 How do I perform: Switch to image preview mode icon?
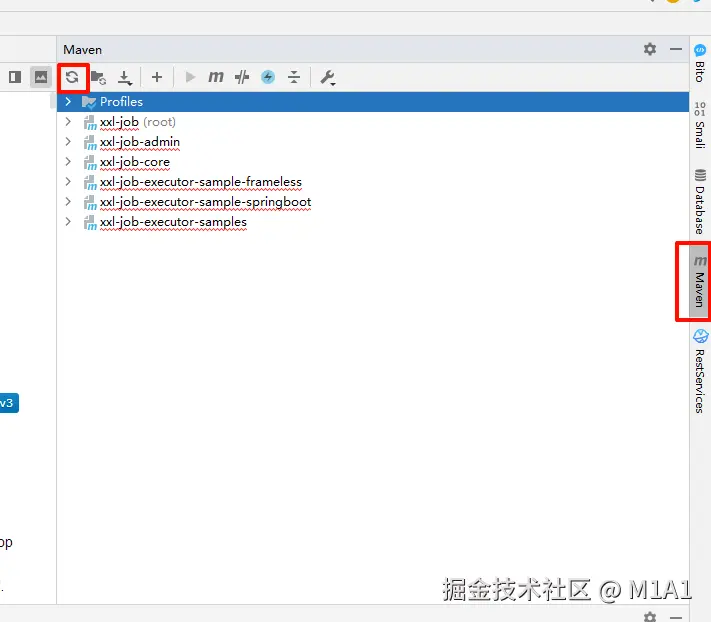(41, 77)
